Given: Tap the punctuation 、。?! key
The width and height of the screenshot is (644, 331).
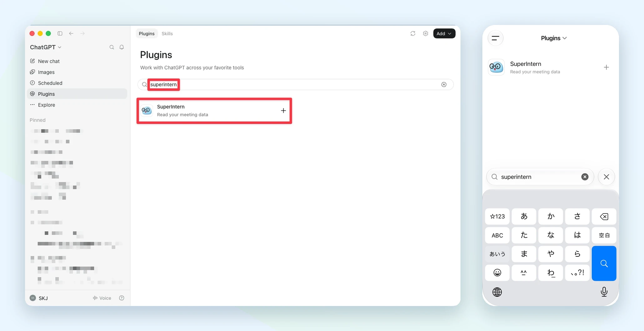Looking at the screenshot, I should 577,273.
